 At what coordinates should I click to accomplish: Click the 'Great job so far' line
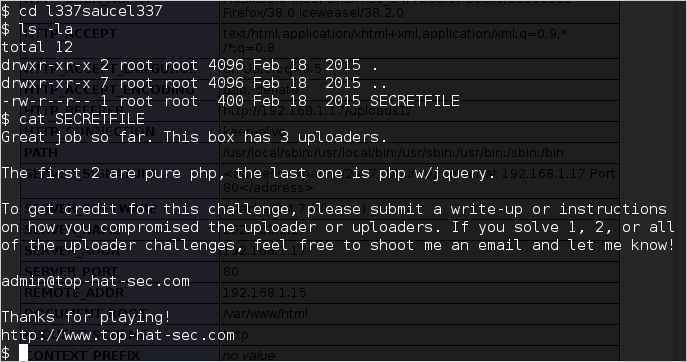point(194,137)
